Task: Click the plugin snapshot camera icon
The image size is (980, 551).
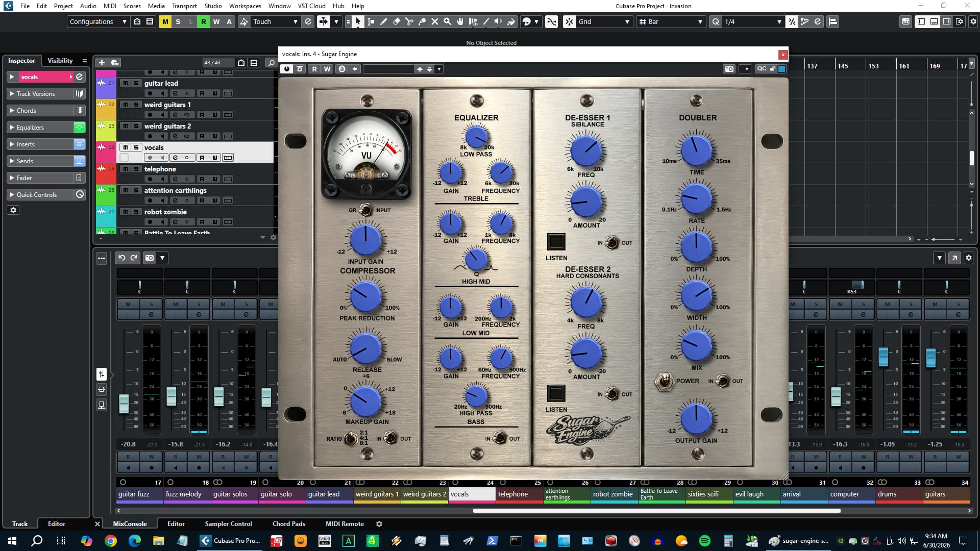Action: [x=729, y=69]
